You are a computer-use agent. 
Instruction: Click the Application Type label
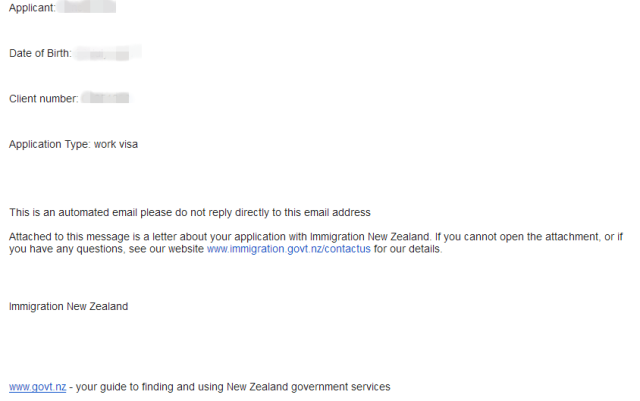pos(49,145)
